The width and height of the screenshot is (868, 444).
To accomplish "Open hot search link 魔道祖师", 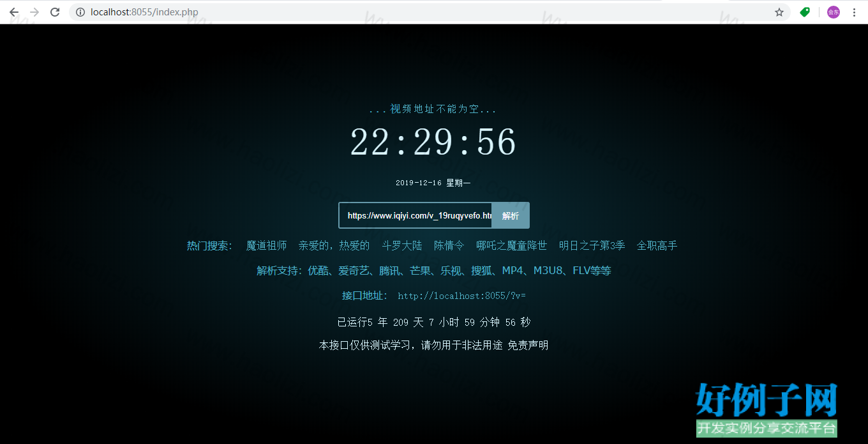I will point(267,245).
